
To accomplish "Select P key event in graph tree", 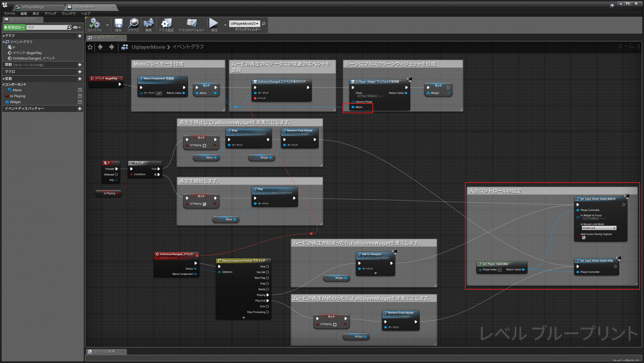I will coord(11,48).
